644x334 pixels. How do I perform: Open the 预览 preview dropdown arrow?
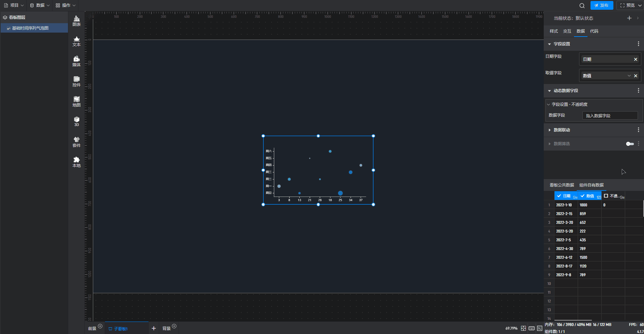640,5
